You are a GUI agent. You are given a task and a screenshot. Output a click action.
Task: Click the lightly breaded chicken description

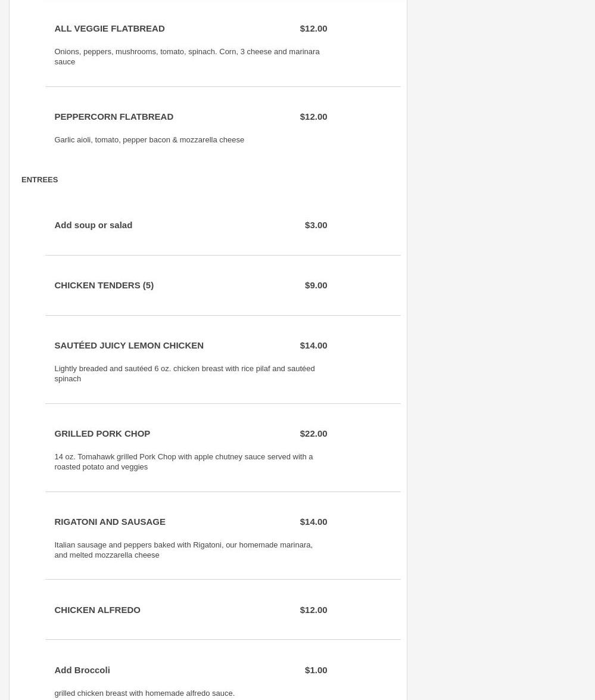[184, 374]
